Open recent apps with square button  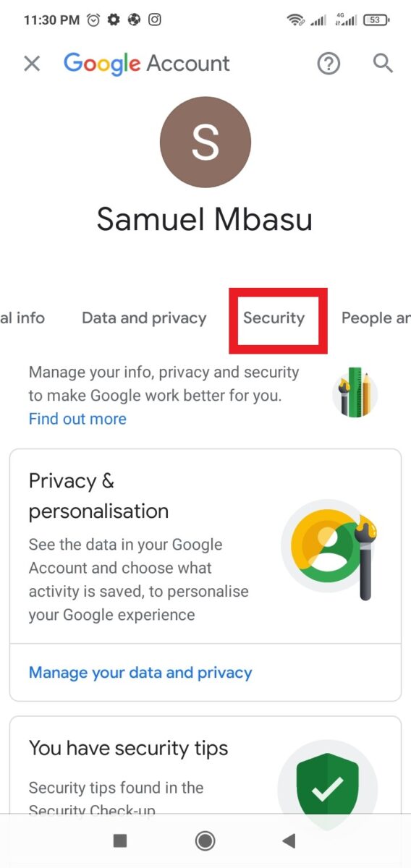tap(121, 841)
